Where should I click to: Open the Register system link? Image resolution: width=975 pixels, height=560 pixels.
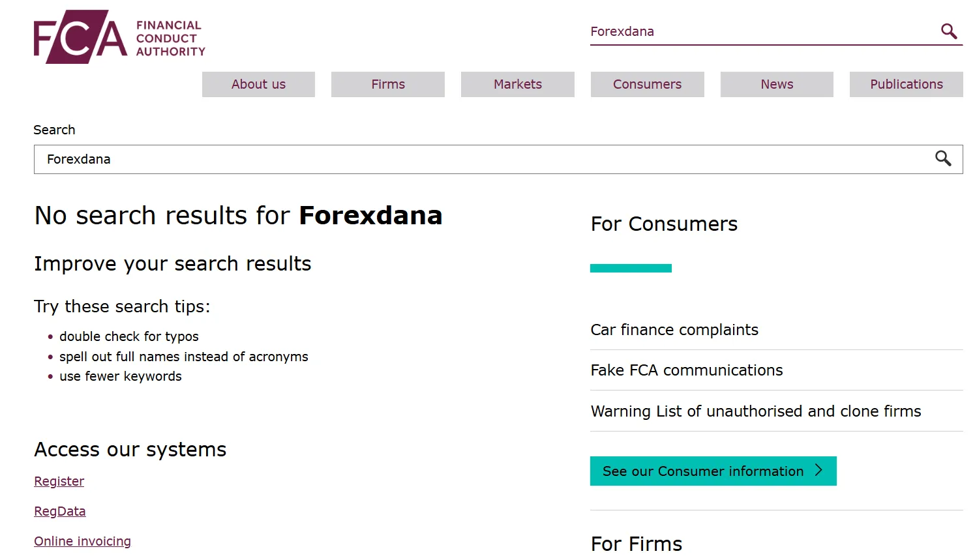(59, 481)
